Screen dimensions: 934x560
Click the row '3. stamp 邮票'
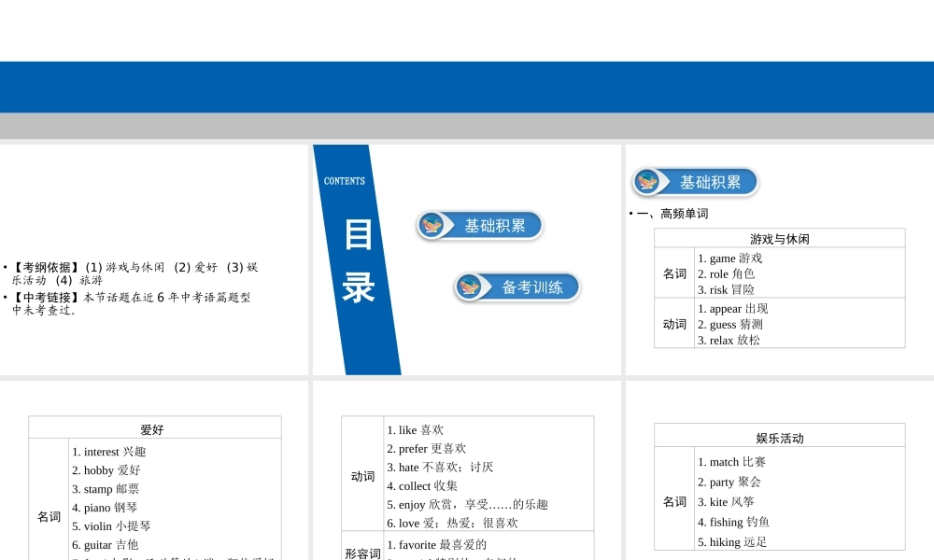[106, 489]
